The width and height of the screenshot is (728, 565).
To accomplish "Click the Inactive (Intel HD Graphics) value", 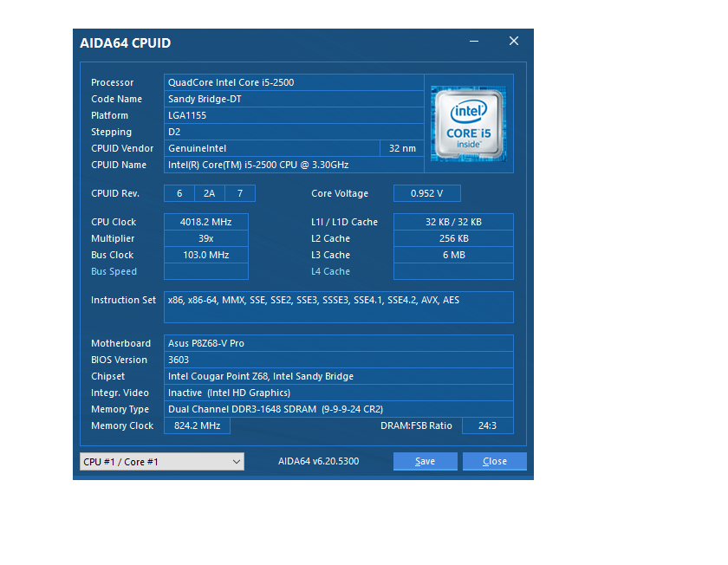I will [339, 393].
